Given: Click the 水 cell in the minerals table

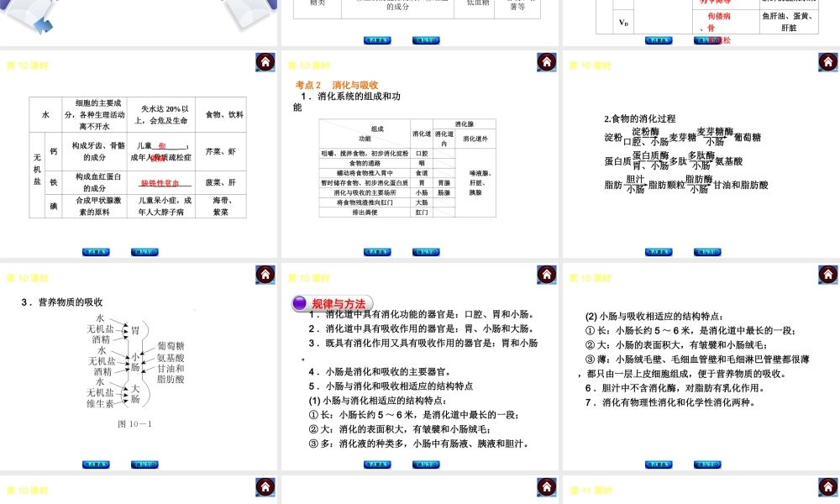Looking at the screenshot, I should point(45,114).
